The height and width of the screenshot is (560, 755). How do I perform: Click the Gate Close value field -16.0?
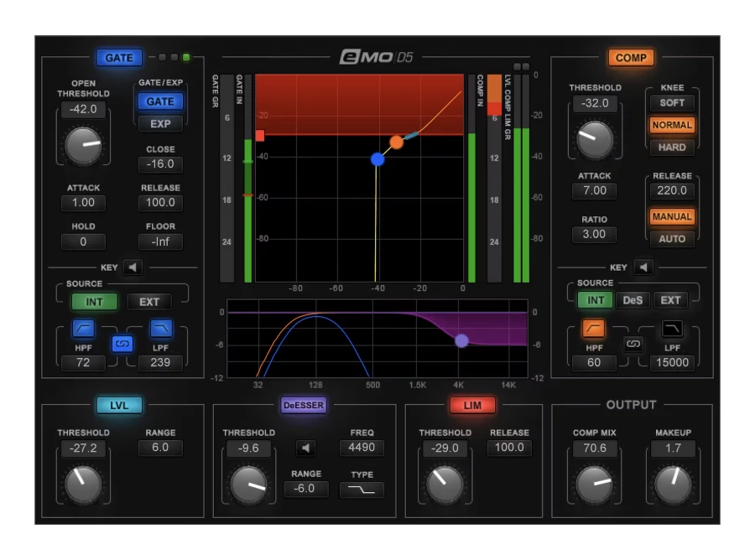[x=160, y=164]
